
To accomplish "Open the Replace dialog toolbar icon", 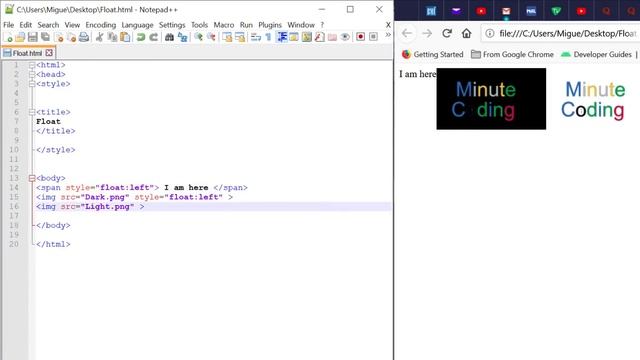I will coord(182,37).
